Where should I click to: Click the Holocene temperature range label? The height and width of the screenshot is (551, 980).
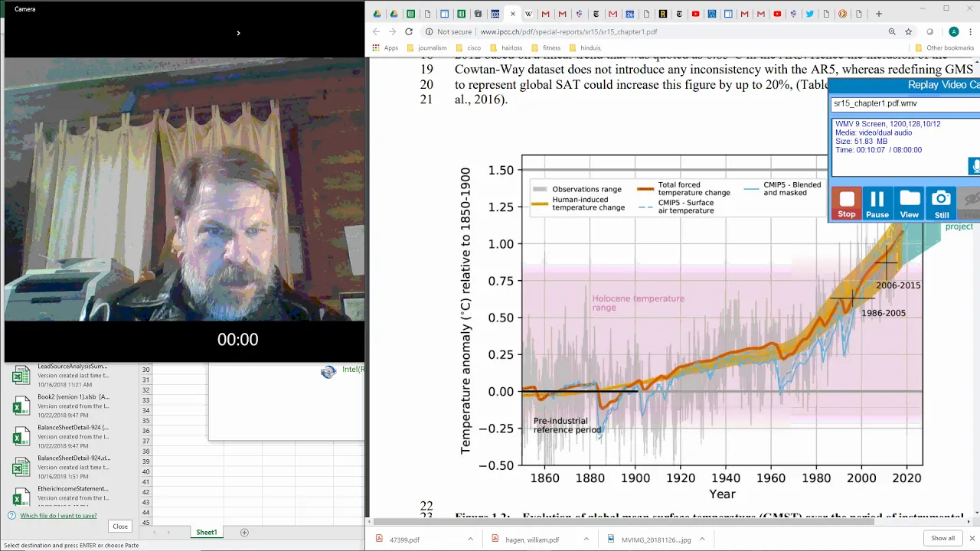pos(638,303)
